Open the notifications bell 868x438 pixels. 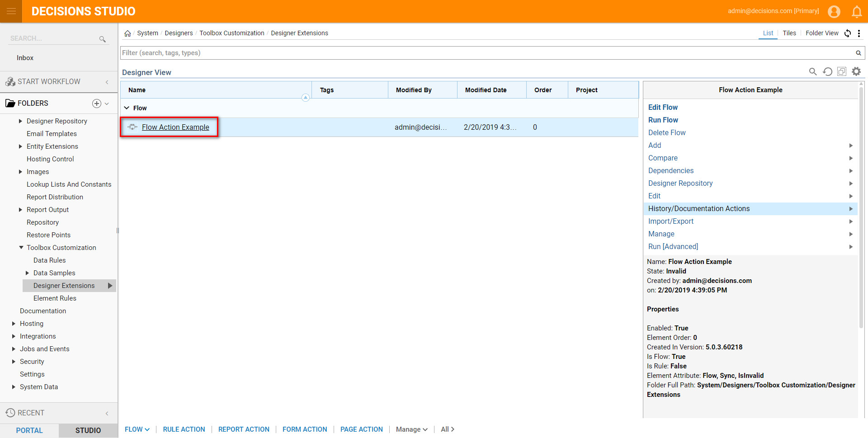click(857, 11)
